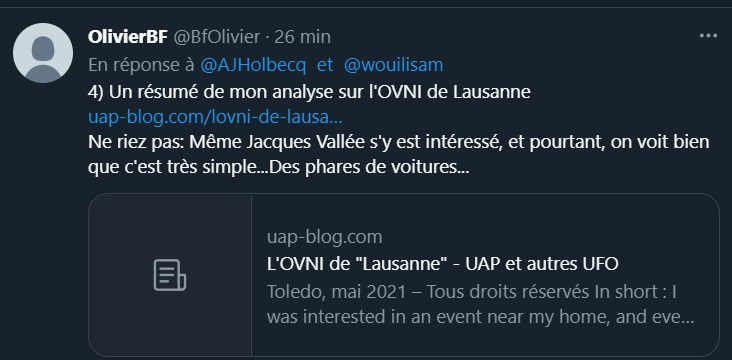This screenshot has width=732, height=360.
Task: Open the three-dot more options menu
Action: point(708,36)
